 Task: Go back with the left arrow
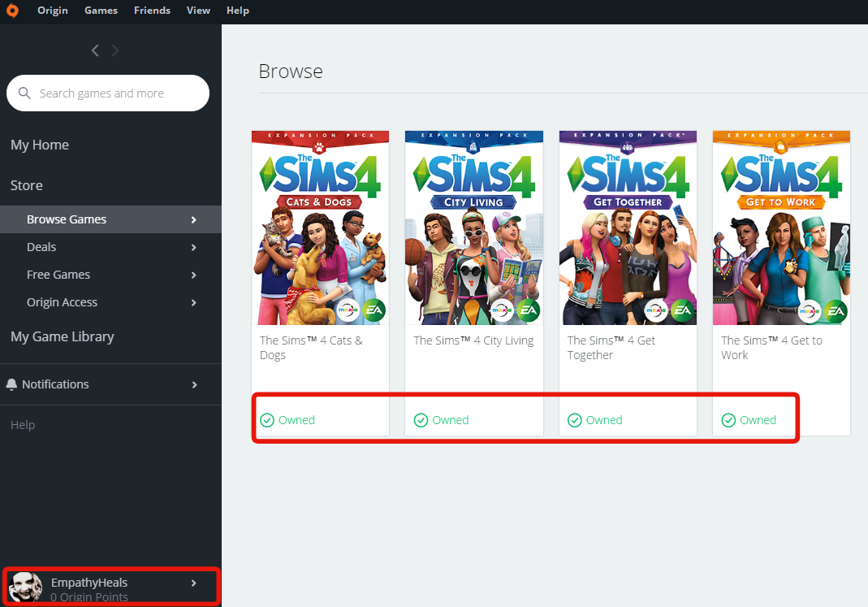tap(95, 50)
